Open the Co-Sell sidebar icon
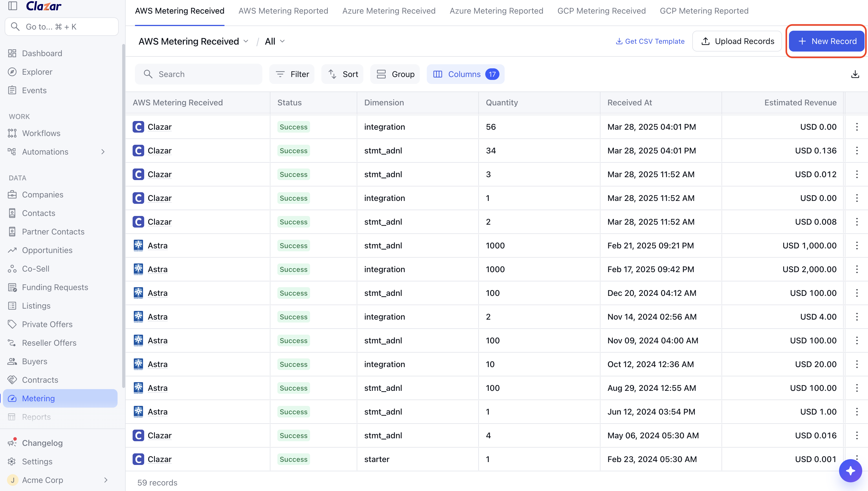The height and width of the screenshot is (491, 868). (12, 269)
